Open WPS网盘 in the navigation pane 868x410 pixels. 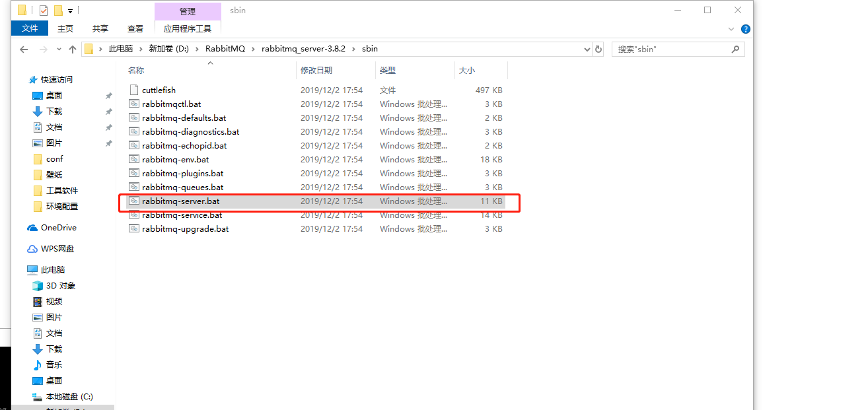(57, 248)
